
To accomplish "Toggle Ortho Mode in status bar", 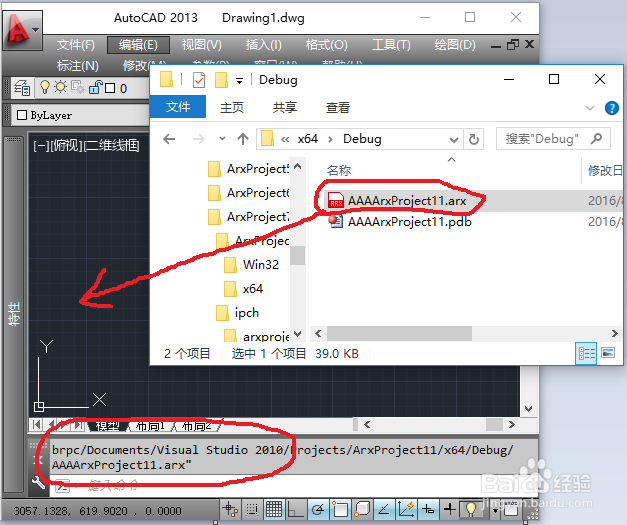I will point(296,509).
